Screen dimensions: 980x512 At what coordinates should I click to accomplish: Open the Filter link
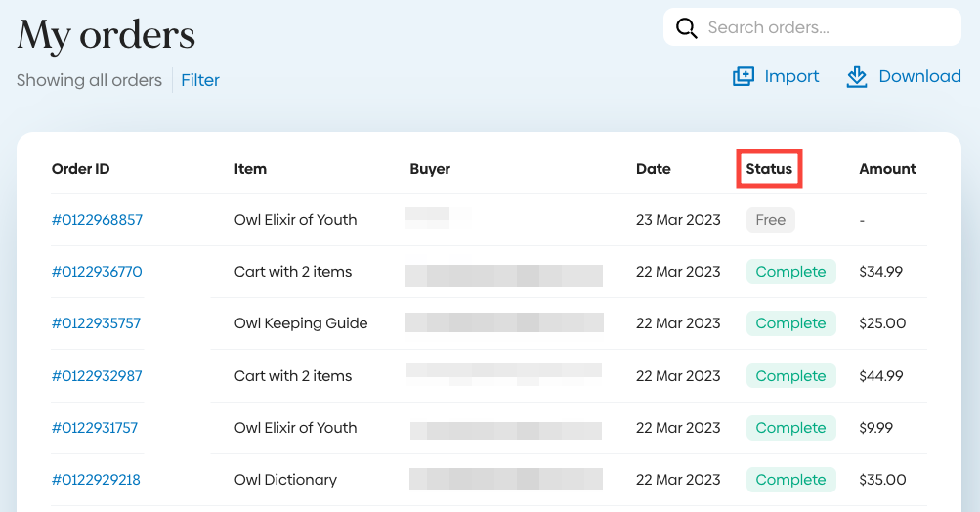click(x=200, y=80)
